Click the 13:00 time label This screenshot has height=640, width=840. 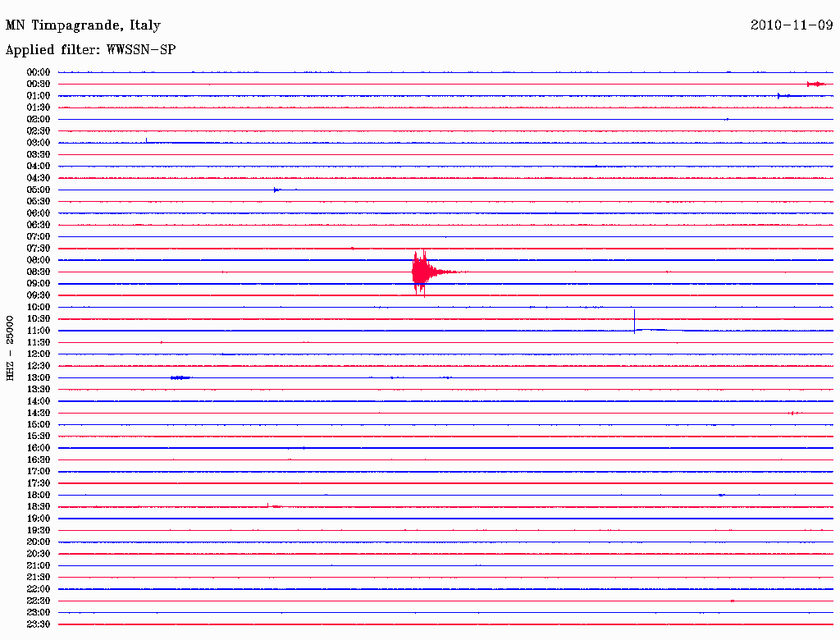pyautogui.click(x=39, y=378)
